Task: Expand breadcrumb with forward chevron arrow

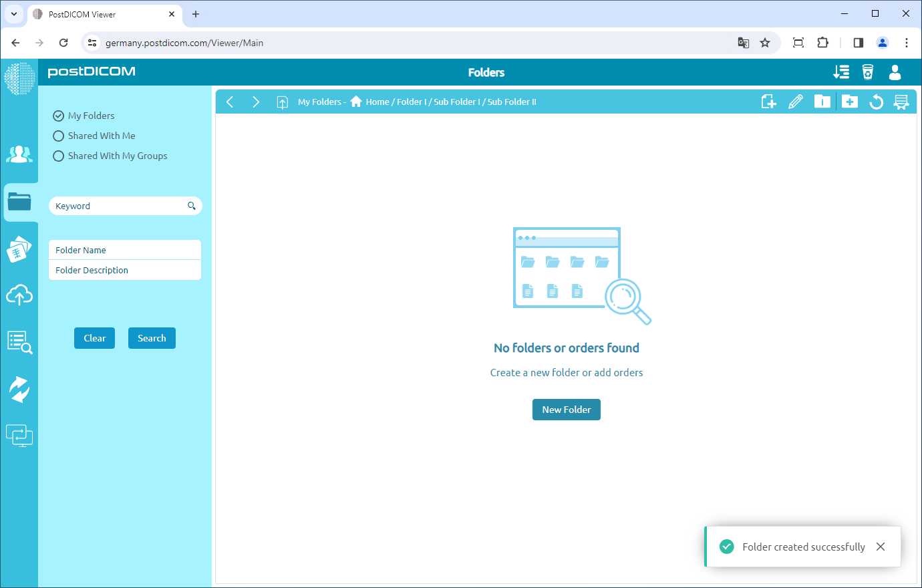Action: click(256, 102)
